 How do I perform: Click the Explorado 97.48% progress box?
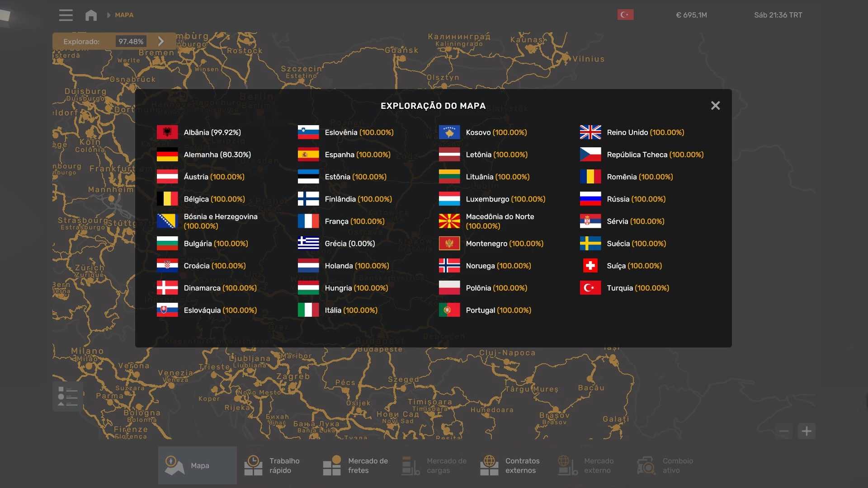tap(131, 42)
